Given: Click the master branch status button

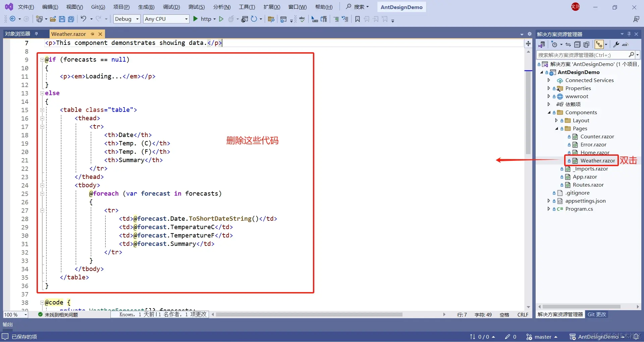Looking at the screenshot, I should (542, 337).
